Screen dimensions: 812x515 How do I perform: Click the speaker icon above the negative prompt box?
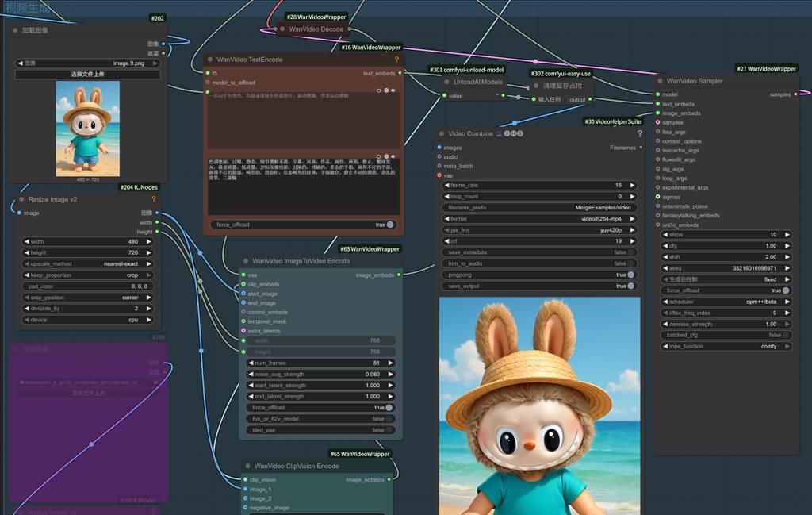[393, 156]
